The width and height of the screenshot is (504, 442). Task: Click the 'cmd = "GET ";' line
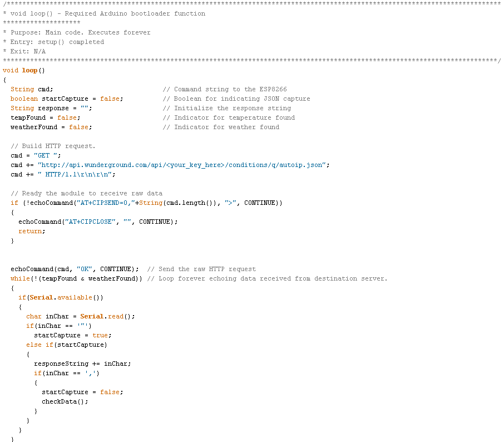36,156
